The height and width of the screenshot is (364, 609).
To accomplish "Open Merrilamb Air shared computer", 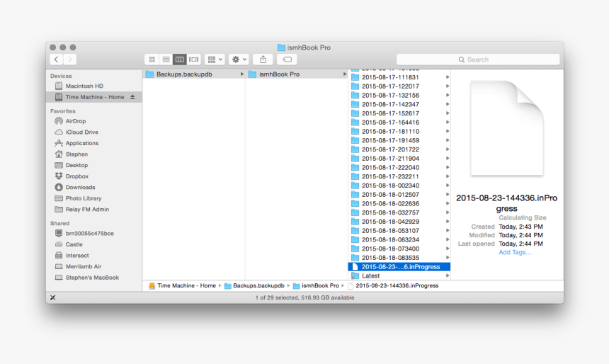I will (93, 266).
